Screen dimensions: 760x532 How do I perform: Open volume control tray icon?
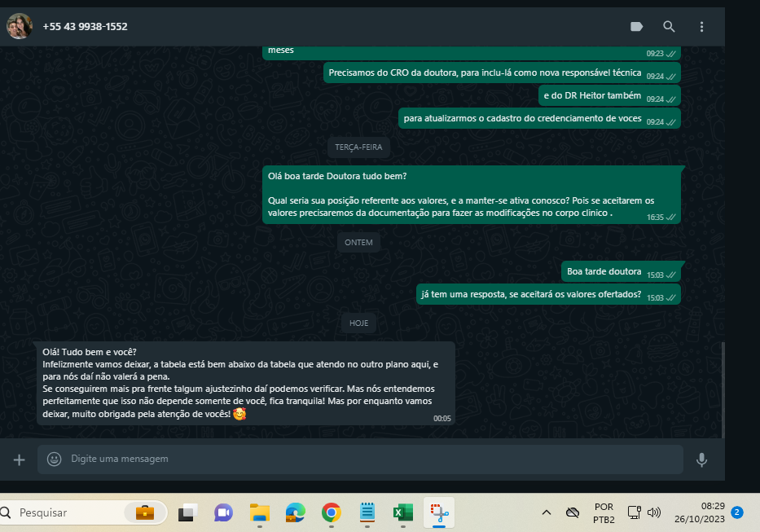point(654,512)
